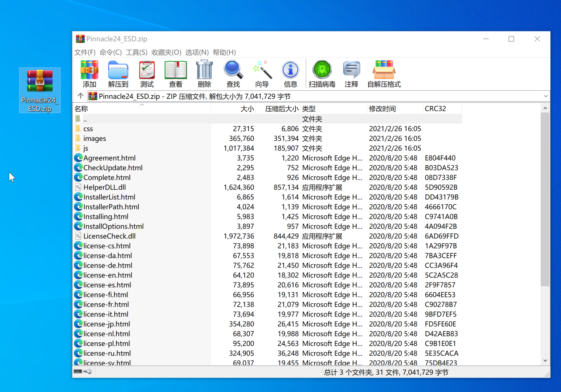561x392 pixels.
Task: Sort by 修改时间 column header
Action: [x=395, y=109]
